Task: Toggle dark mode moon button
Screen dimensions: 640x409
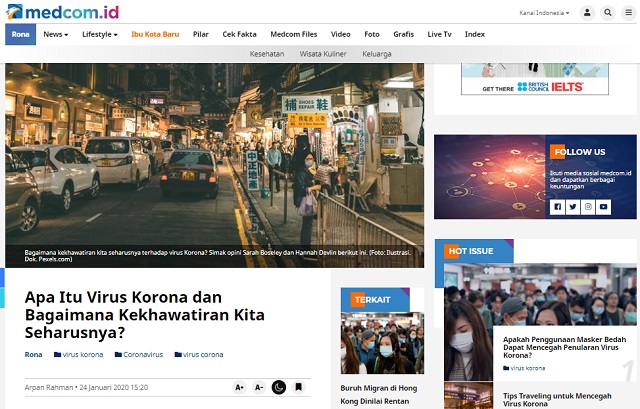Action: click(279, 387)
